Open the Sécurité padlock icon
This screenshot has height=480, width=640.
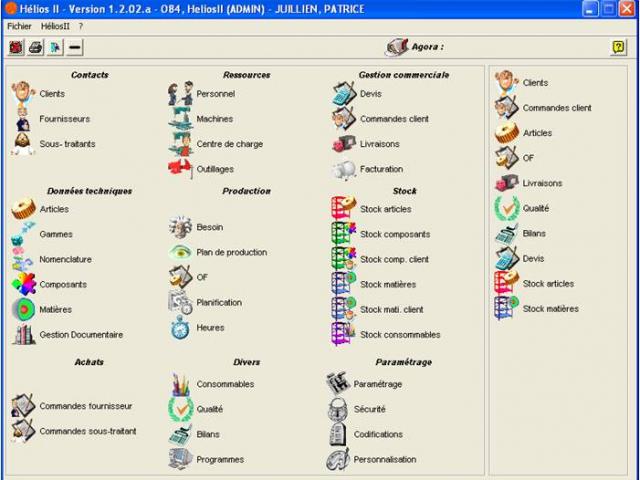tap(338, 409)
